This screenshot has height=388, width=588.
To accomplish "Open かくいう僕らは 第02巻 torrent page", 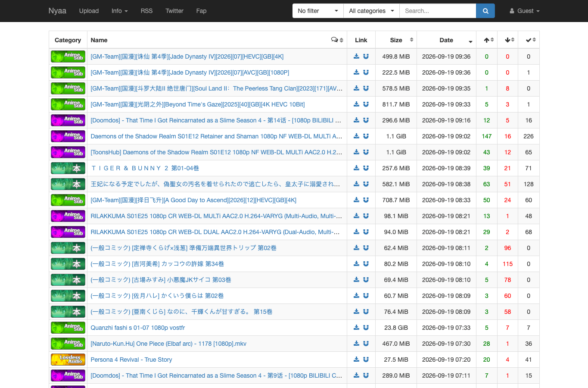I will coord(157,296).
